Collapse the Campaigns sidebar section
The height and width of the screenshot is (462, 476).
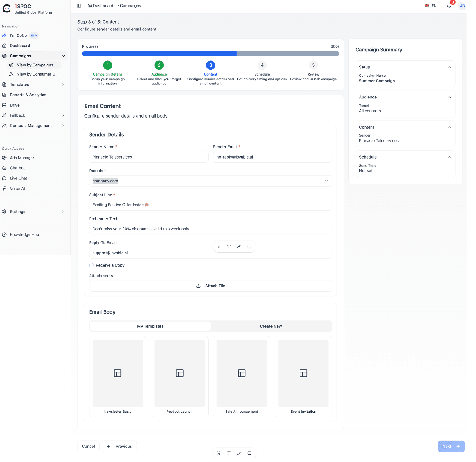click(63, 56)
